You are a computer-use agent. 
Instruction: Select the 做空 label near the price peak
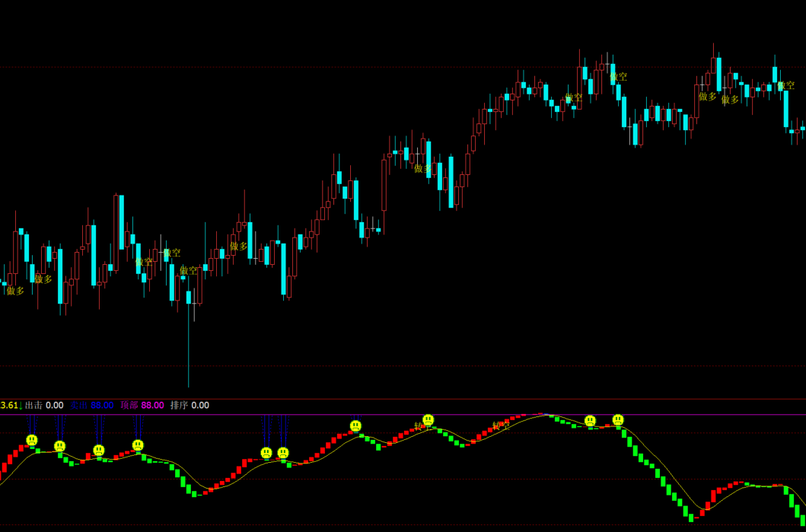coord(618,77)
